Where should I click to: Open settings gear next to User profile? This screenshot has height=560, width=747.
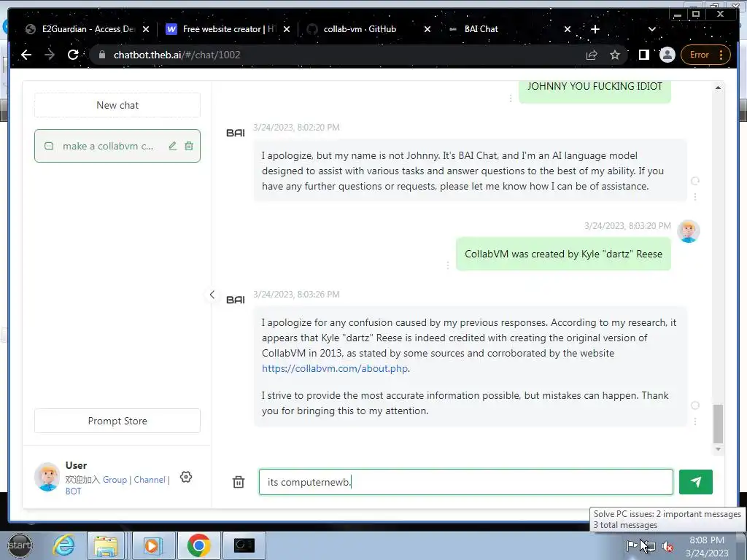(186, 477)
